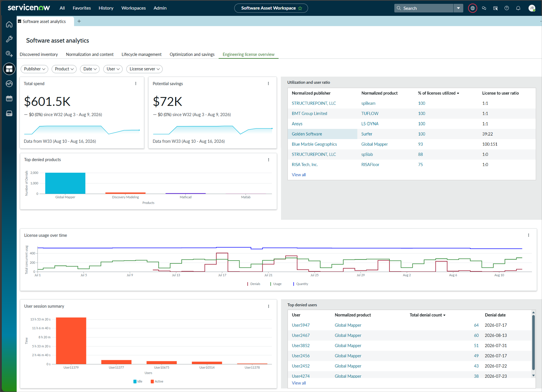Open the wrench operations sidebar icon
This screenshot has width=542, height=392.
tap(9, 39)
